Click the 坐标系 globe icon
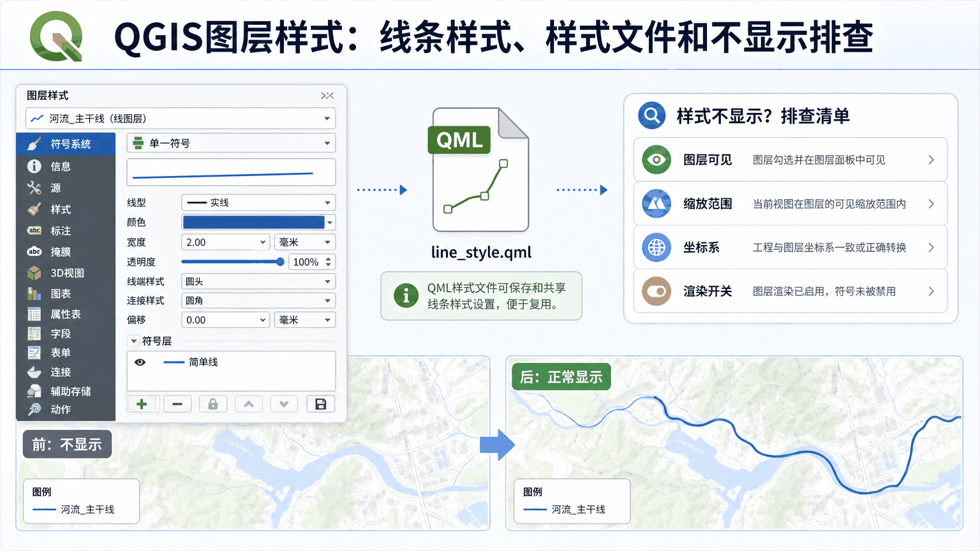This screenshot has width=980, height=551. coord(657,247)
